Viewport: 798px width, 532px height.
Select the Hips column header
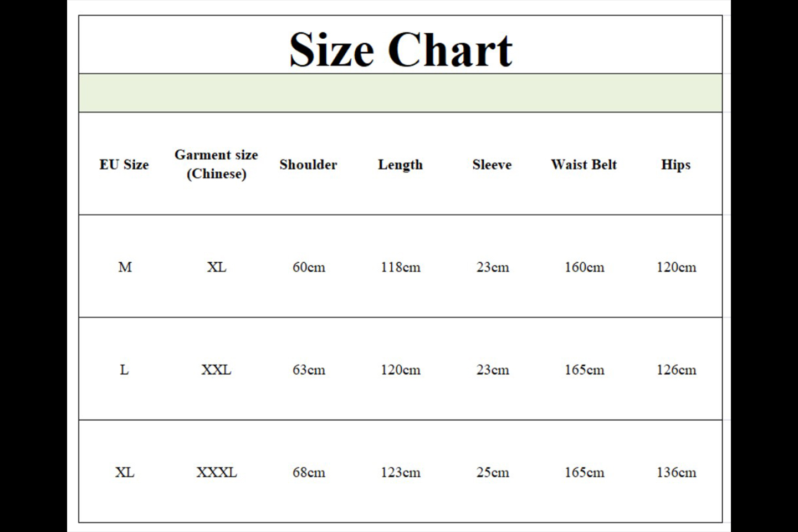pyautogui.click(x=676, y=165)
